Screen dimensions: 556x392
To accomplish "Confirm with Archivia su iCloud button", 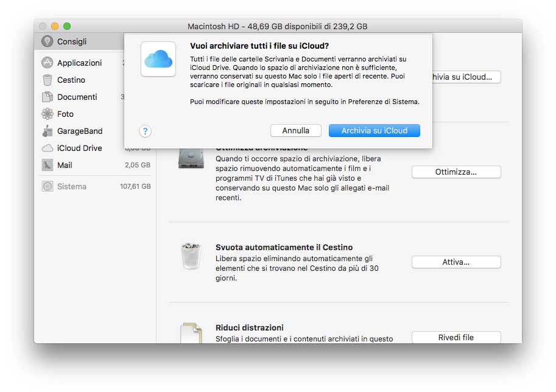I will coord(375,130).
